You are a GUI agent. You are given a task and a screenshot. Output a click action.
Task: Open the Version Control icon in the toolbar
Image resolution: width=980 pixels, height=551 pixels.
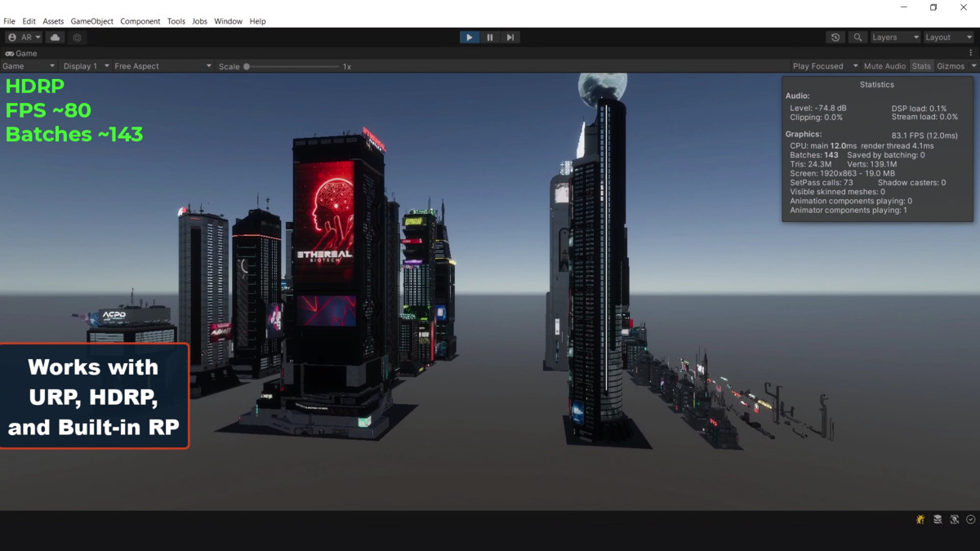click(77, 37)
